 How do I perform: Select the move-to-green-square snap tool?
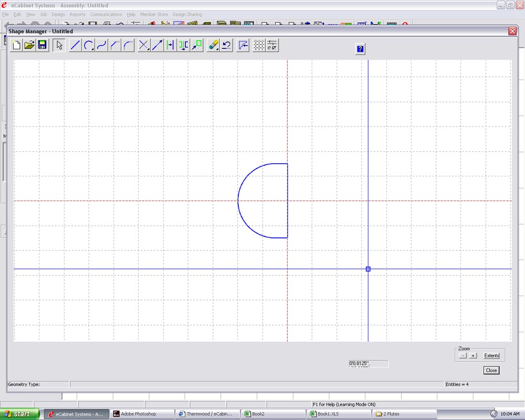(x=197, y=45)
